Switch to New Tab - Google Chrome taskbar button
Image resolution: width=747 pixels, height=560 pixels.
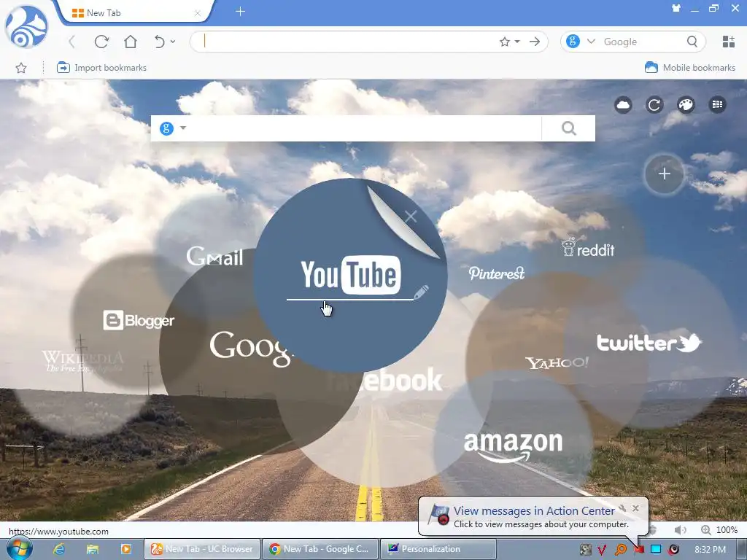point(321,549)
